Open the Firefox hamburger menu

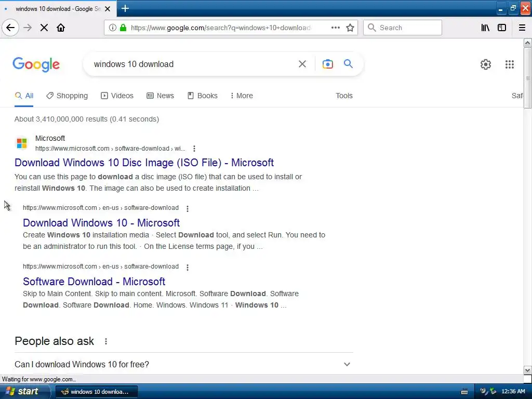click(522, 28)
